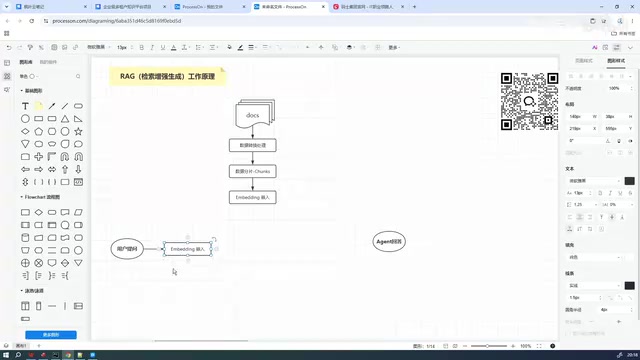Screen dimensions: 640x360
Task: Open the shape library sidebar icon
Action: 7,76
